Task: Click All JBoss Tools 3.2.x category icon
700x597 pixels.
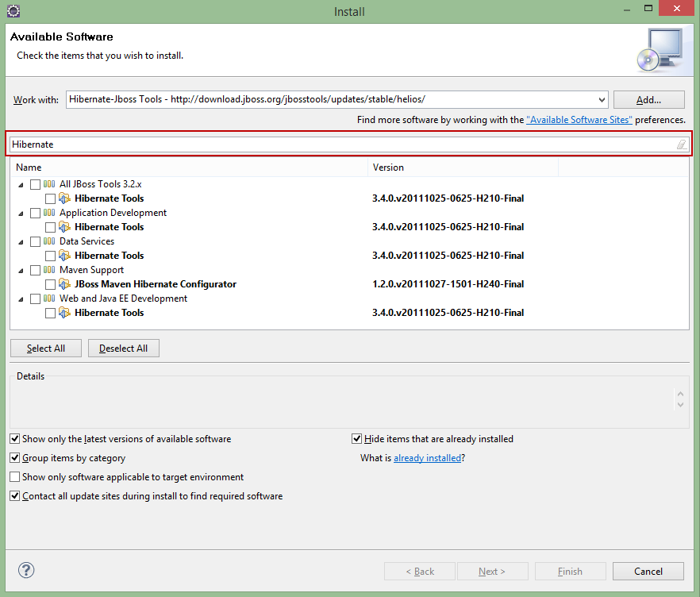Action: click(x=49, y=184)
